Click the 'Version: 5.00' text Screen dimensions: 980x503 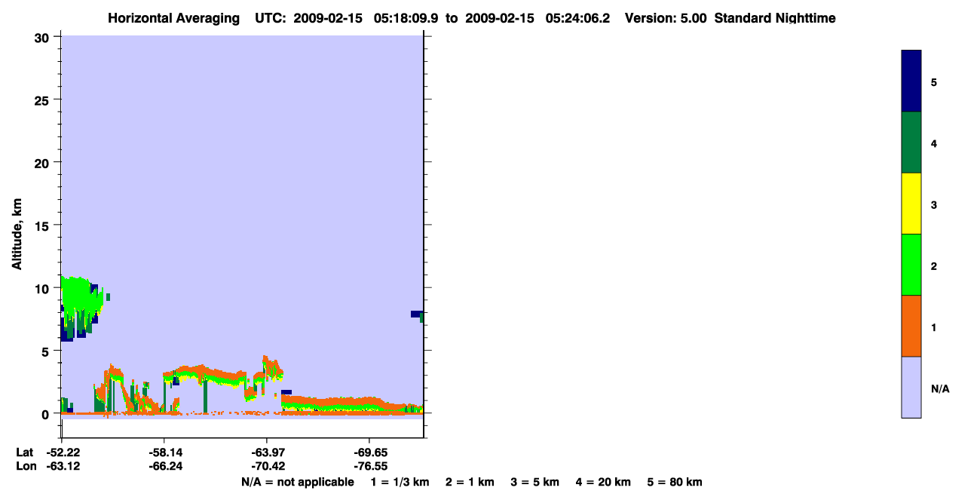[x=666, y=18]
